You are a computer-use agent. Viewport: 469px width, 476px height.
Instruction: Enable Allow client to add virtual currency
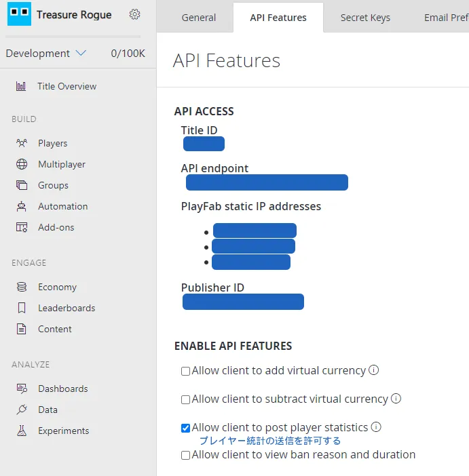coord(185,371)
